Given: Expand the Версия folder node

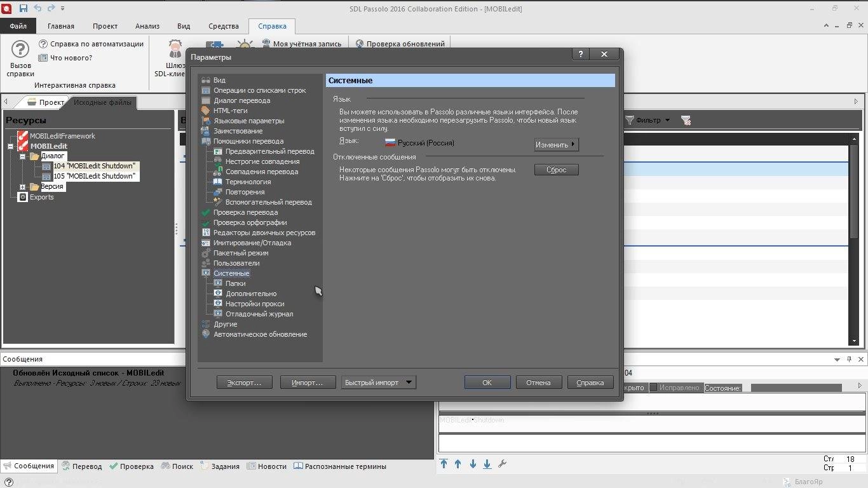Looking at the screenshot, I should [22, 187].
